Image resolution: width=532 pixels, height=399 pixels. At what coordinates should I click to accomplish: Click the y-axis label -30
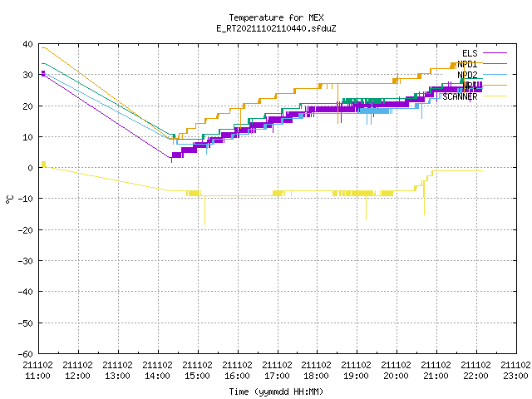[x=26, y=261]
